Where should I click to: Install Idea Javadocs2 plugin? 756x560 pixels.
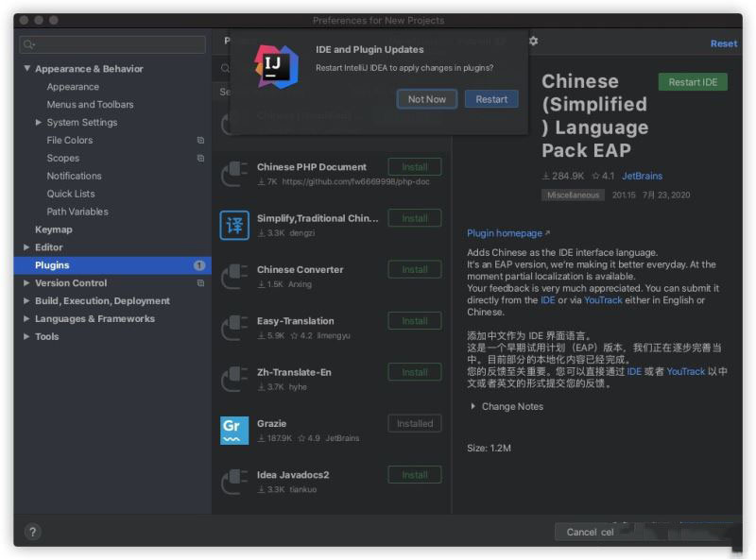click(x=415, y=475)
